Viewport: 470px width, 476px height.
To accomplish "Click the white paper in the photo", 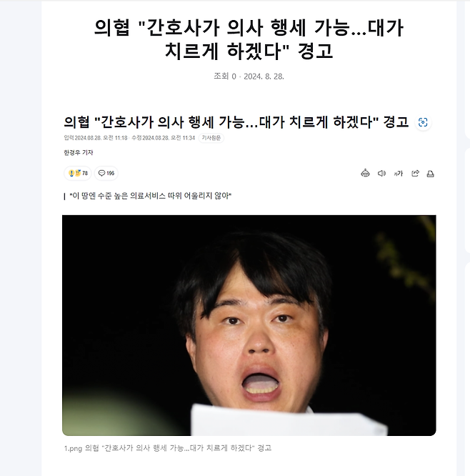I will coord(289,420).
